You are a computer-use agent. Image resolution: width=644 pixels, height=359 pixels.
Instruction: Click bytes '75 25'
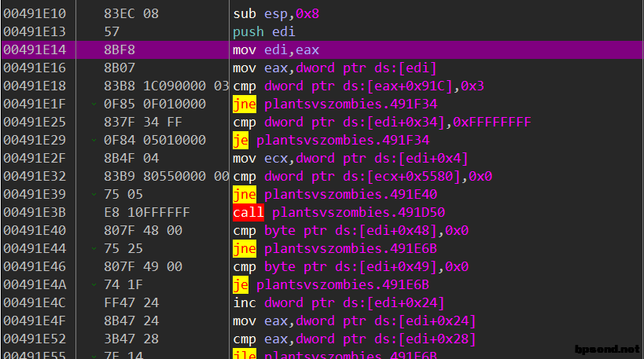point(123,248)
